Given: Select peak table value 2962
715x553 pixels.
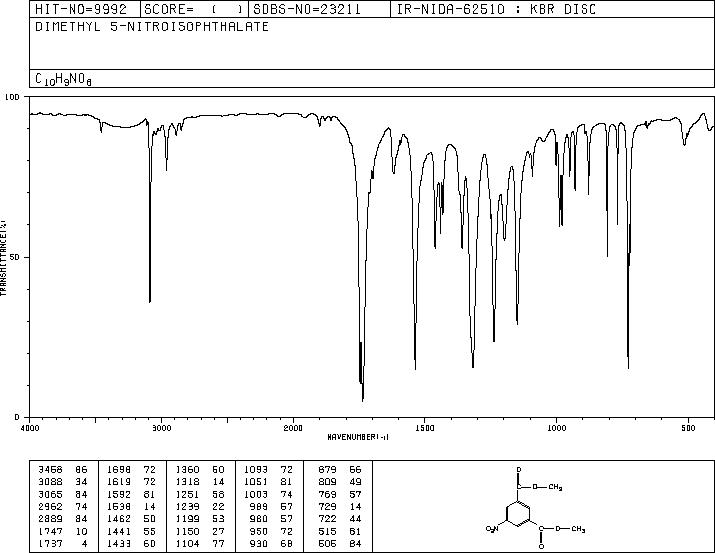Looking at the screenshot, I should point(50,506).
